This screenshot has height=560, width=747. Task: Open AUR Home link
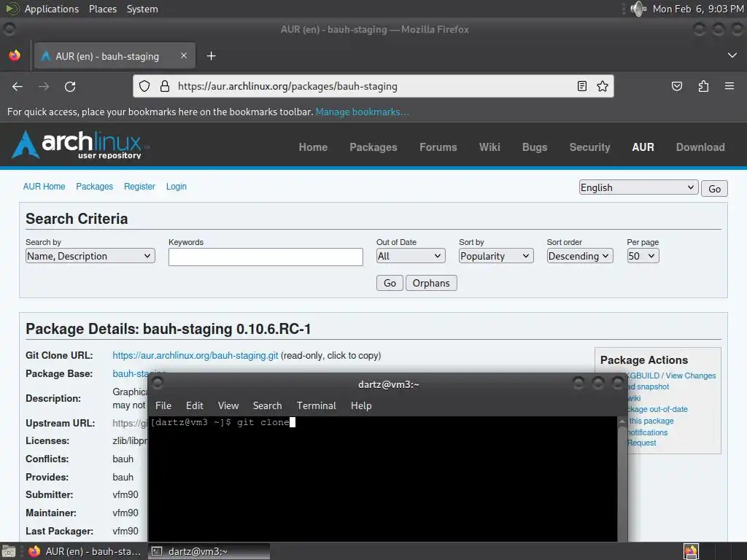(44, 186)
